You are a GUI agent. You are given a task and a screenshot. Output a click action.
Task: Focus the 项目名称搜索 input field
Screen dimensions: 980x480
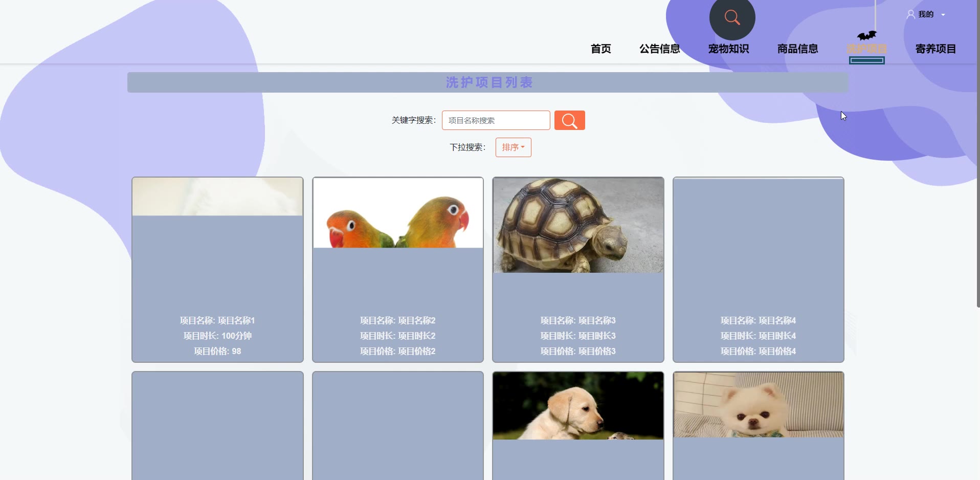[x=496, y=120]
